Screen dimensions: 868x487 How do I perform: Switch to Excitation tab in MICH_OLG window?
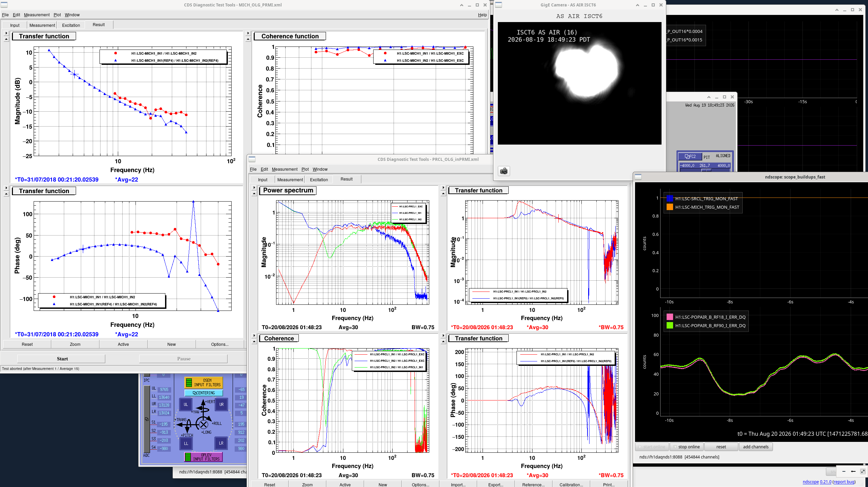[x=71, y=25]
